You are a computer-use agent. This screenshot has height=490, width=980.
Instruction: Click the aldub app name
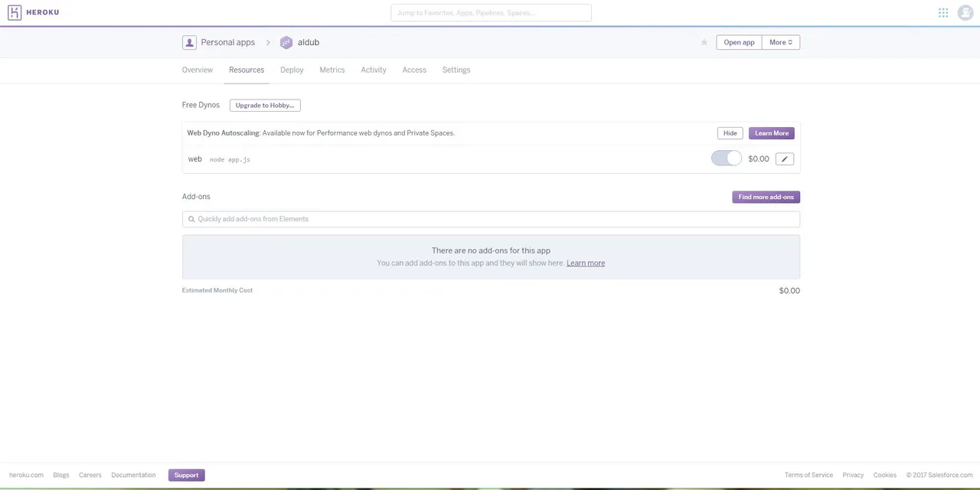(309, 42)
